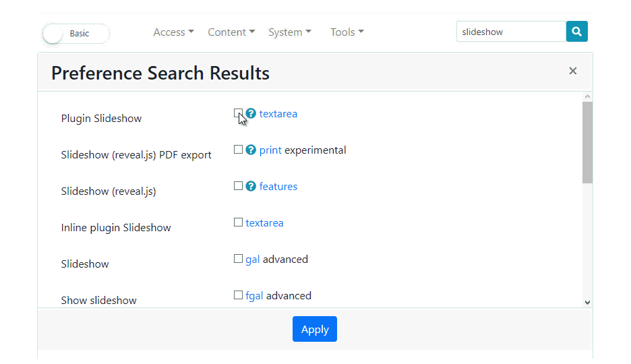Open the Tools menu
Viewport: 631px width, 364px height.
coord(347,32)
